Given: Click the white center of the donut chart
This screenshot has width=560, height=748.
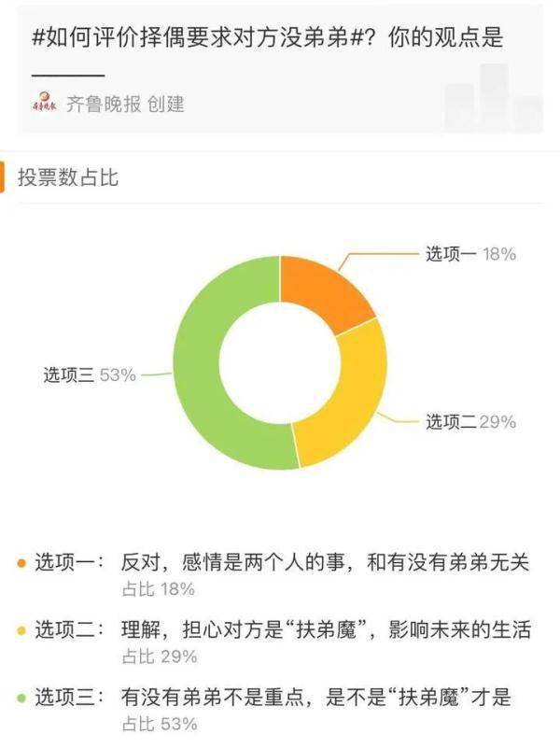Looking at the screenshot, I should [279, 362].
